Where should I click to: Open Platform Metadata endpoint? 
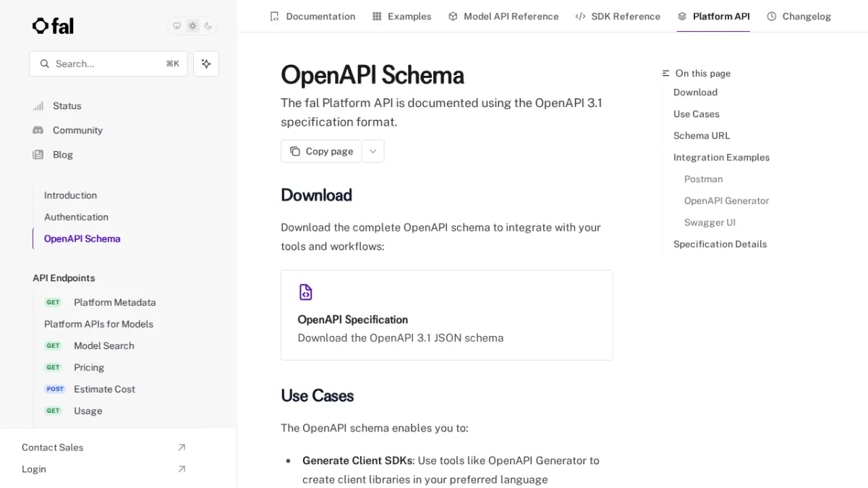click(x=115, y=302)
